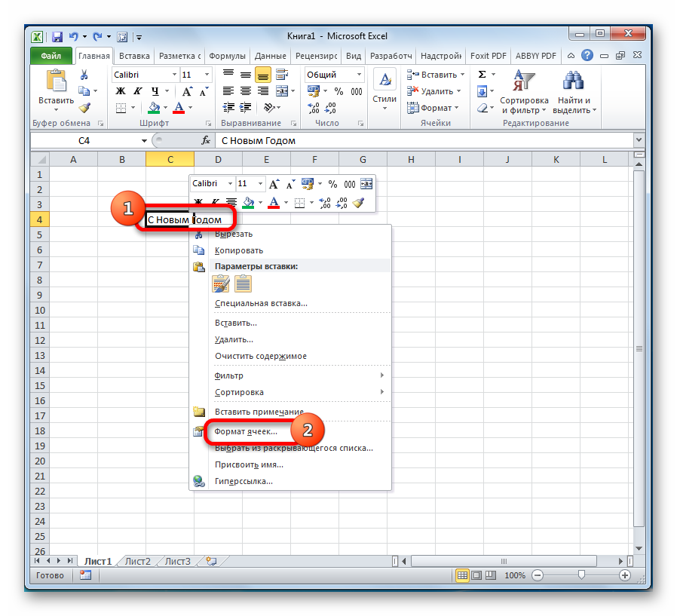Viewport: 677px width, 616px height.
Task: Open the font name Calibri dropdown in ribbon
Action: 174,75
